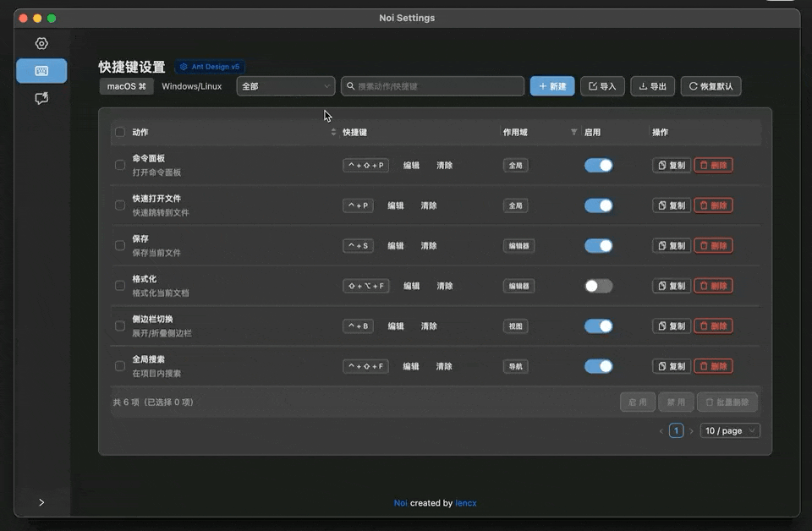Turn off the 全局搜索 shortcut switch

click(x=599, y=366)
